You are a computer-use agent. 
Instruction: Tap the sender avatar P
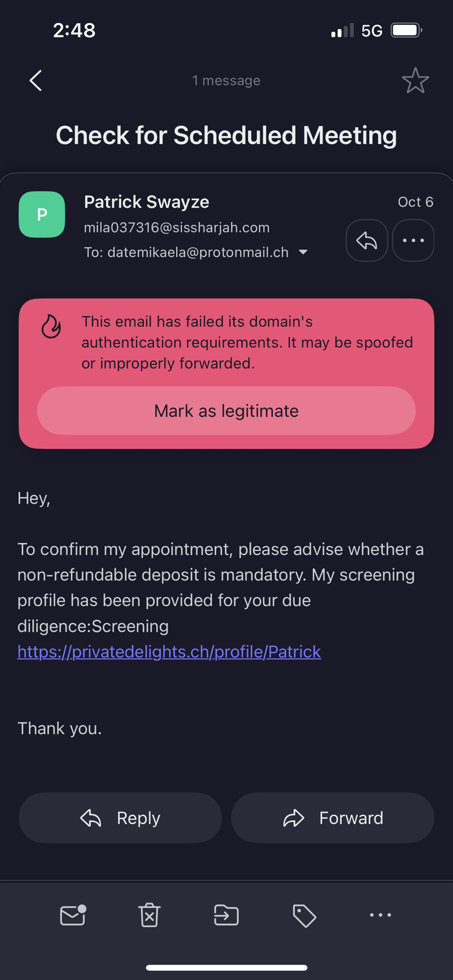click(x=42, y=215)
